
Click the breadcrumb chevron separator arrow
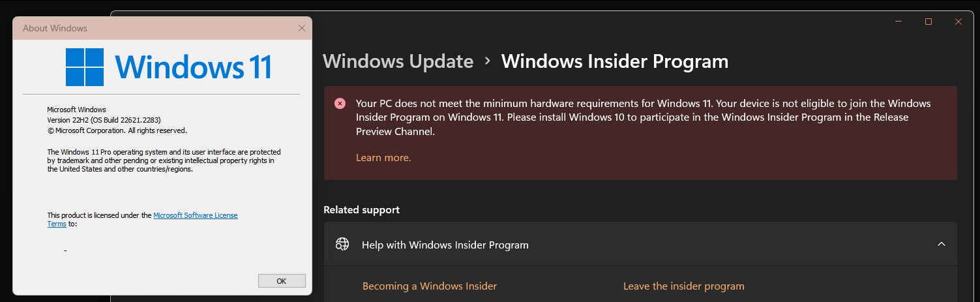click(x=487, y=61)
